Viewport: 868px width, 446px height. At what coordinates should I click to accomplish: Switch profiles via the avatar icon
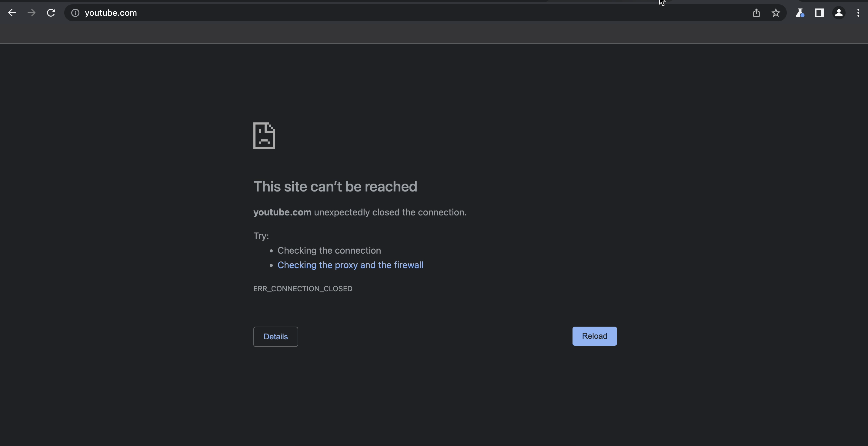click(839, 13)
